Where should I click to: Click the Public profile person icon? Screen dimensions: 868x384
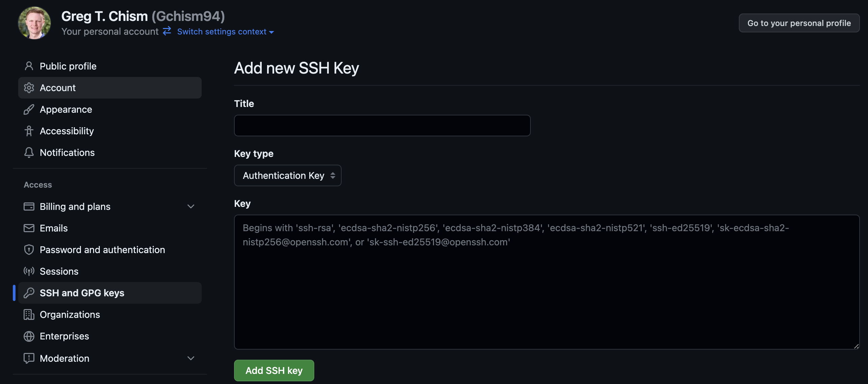tap(29, 66)
